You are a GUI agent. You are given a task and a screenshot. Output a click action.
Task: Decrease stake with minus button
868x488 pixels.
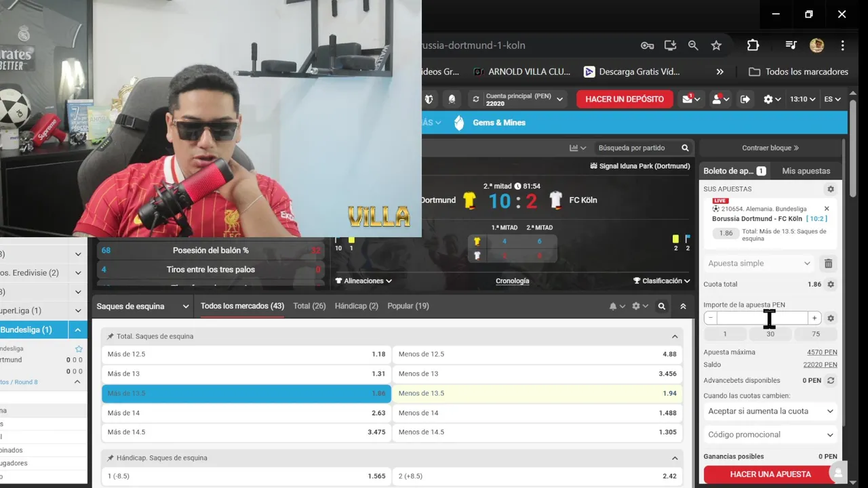coord(710,318)
